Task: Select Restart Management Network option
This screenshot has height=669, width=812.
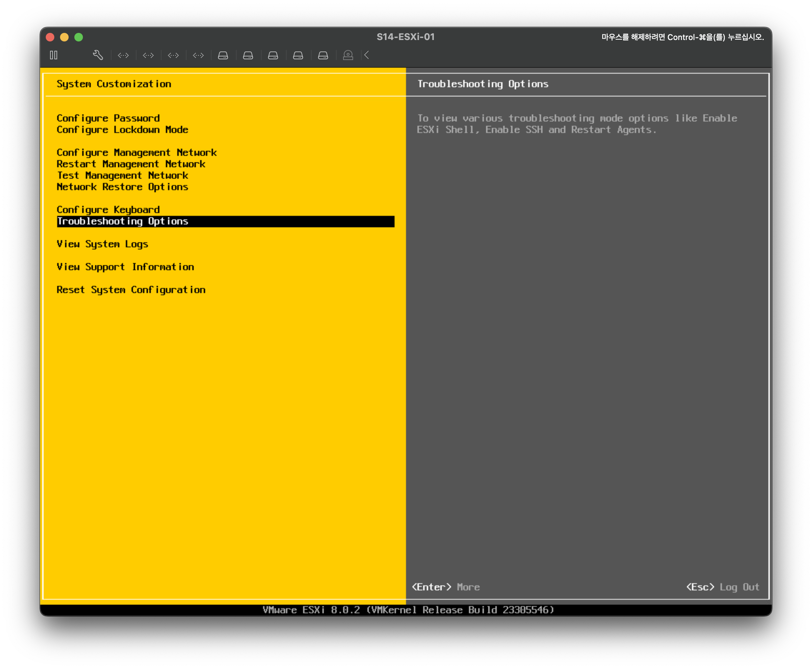Action: (x=131, y=164)
